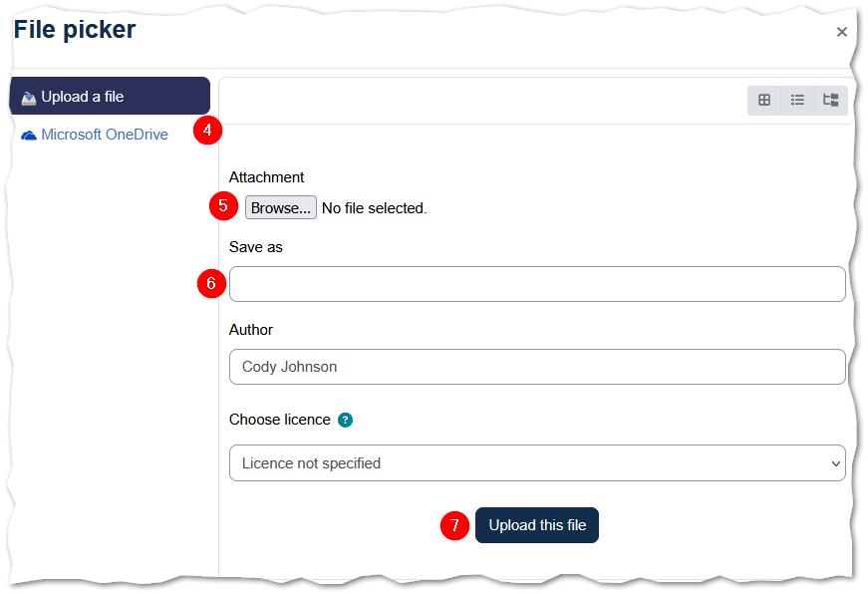Select the 'Upload a file' repository tab
The height and width of the screenshot is (594, 868).
click(x=110, y=96)
